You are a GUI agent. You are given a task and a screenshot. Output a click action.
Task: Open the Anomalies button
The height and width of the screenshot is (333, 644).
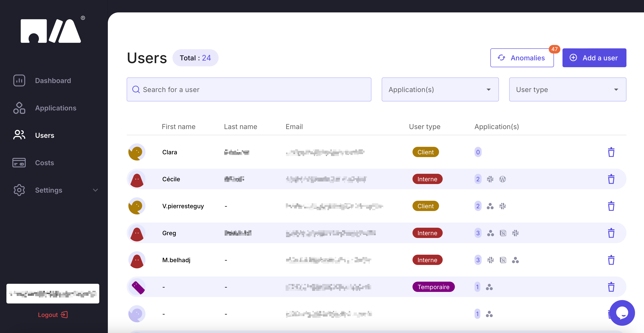coord(522,58)
